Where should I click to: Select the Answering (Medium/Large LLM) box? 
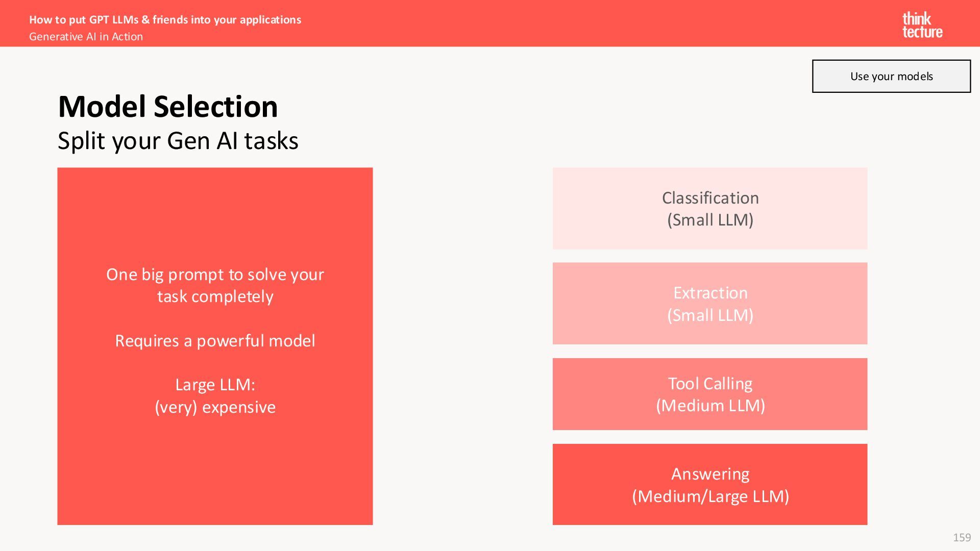[x=710, y=484]
